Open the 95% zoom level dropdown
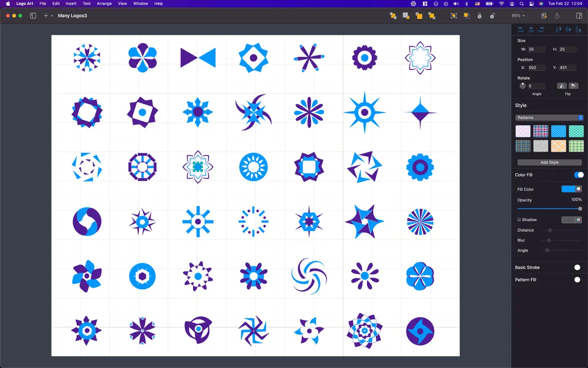Viewport: 588px width, 368px height. pos(518,16)
